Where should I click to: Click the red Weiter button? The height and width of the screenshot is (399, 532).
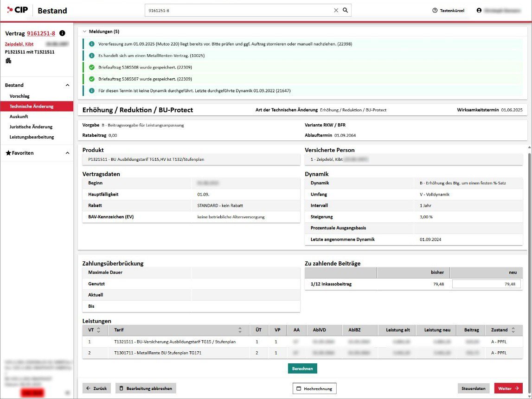(508, 388)
